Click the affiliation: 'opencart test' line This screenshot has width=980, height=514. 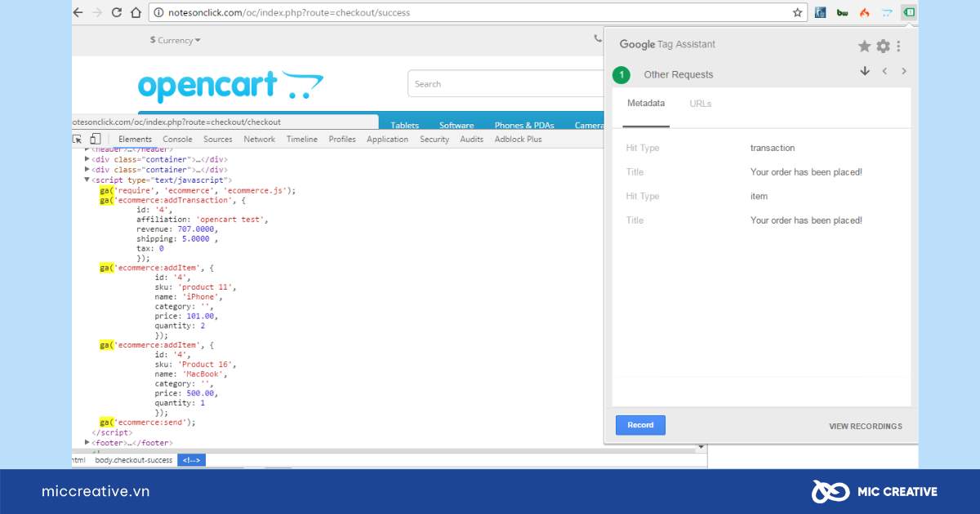tap(203, 219)
